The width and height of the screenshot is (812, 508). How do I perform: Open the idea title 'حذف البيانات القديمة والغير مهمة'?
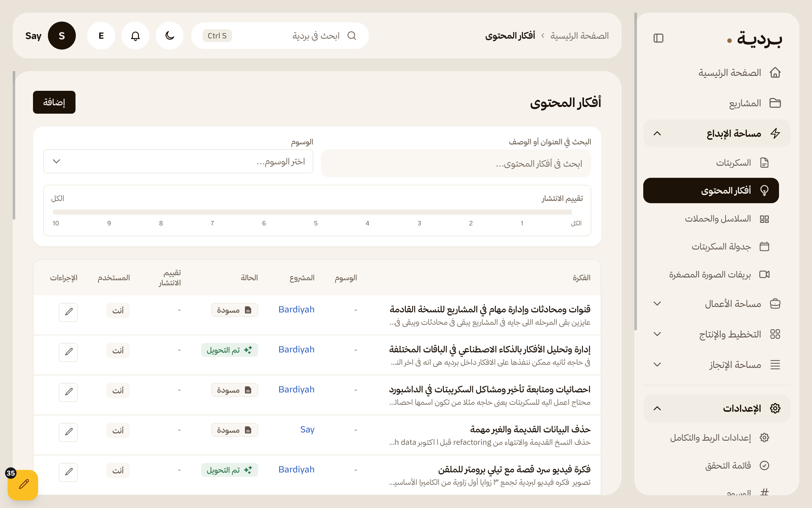pyautogui.click(x=530, y=429)
